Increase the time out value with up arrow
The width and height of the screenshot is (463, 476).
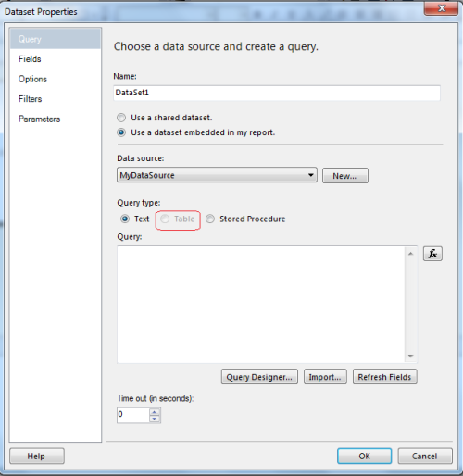pos(155,412)
